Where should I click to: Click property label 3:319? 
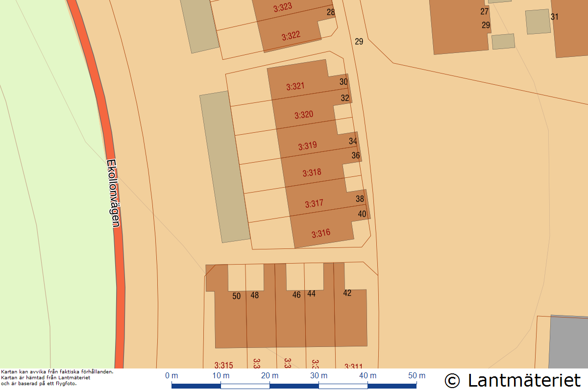point(308,146)
